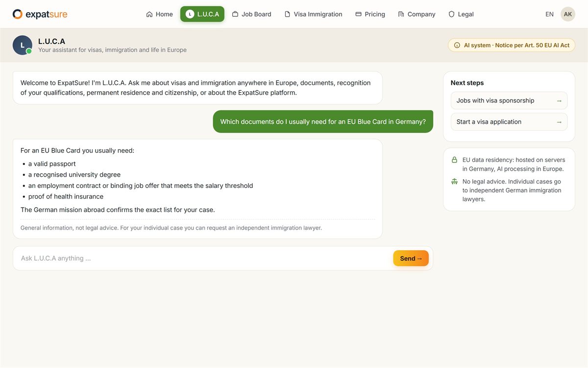Image resolution: width=588 pixels, height=368 pixels.
Task: Open the Home nav item
Action: click(159, 14)
